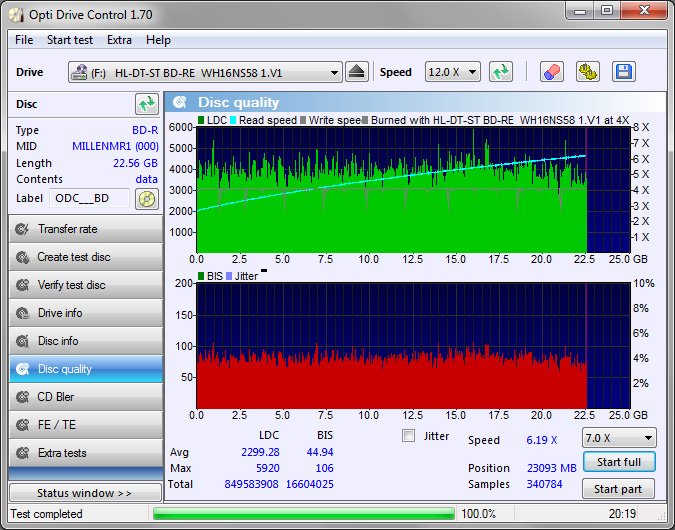Open options via the yellow gears icon
Screen dimensions: 675x530
click(x=588, y=72)
